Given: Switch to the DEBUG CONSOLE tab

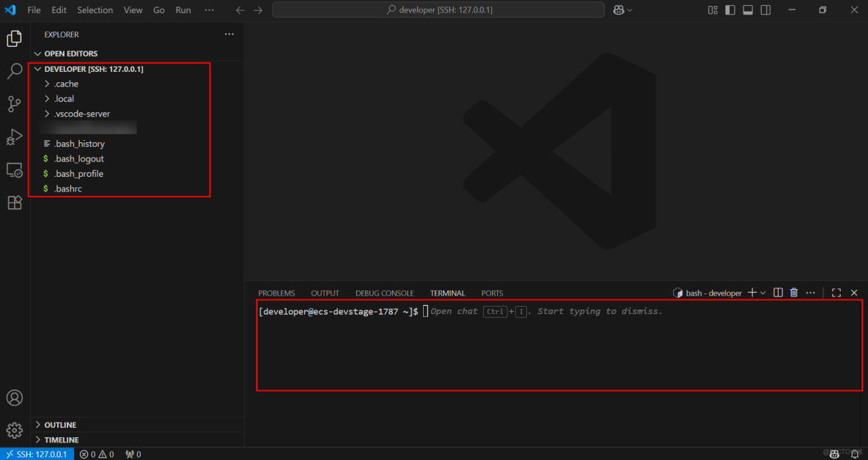Looking at the screenshot, I should [x=385, y=293].
